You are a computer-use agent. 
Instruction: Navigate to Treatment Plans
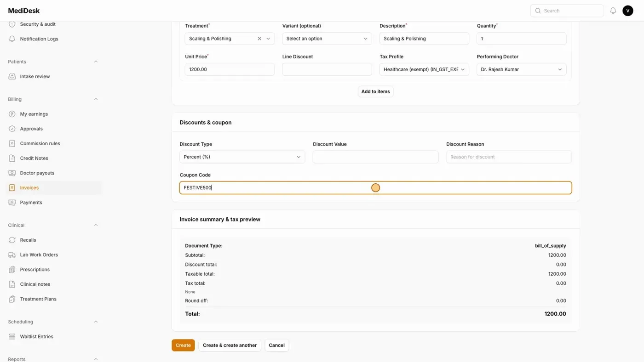coord(54,299)
